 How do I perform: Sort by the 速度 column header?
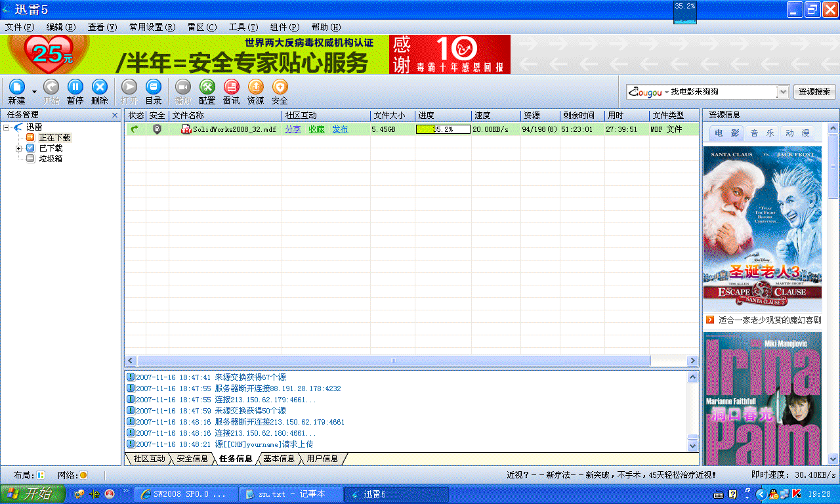point(495,115)
